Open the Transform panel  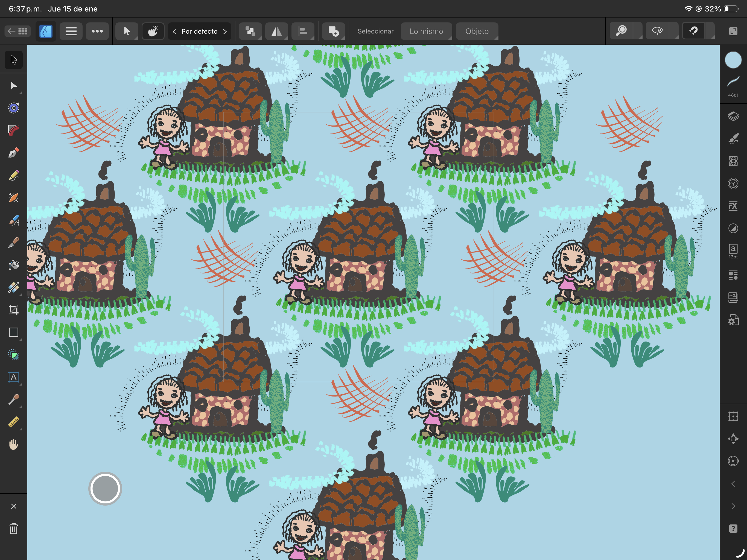click(x=733, y=416)
